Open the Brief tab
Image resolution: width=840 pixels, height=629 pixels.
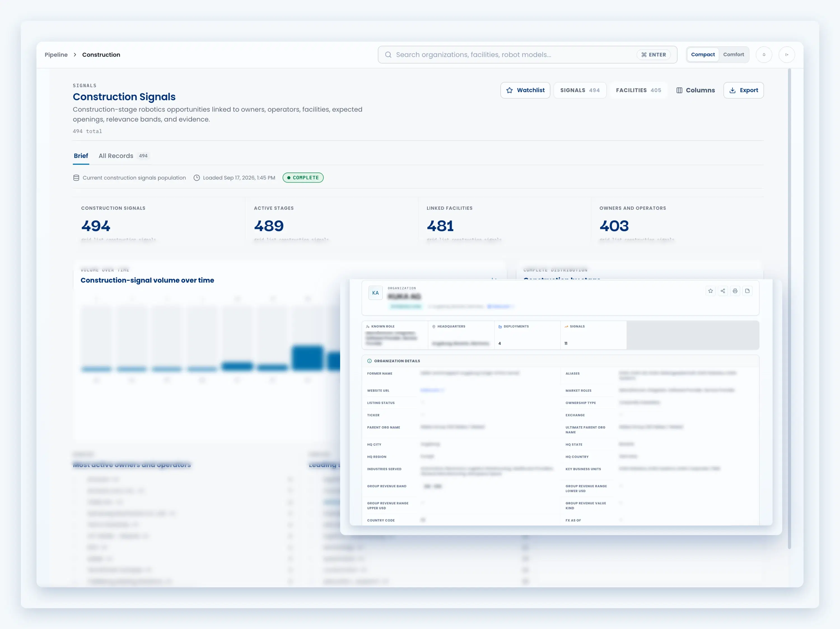coord(81,156)
